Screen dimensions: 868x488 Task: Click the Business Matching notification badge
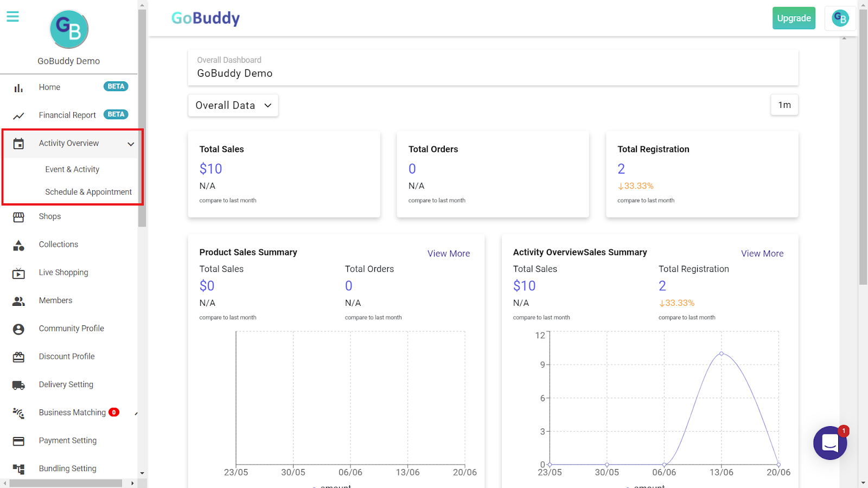coord(114,412)
